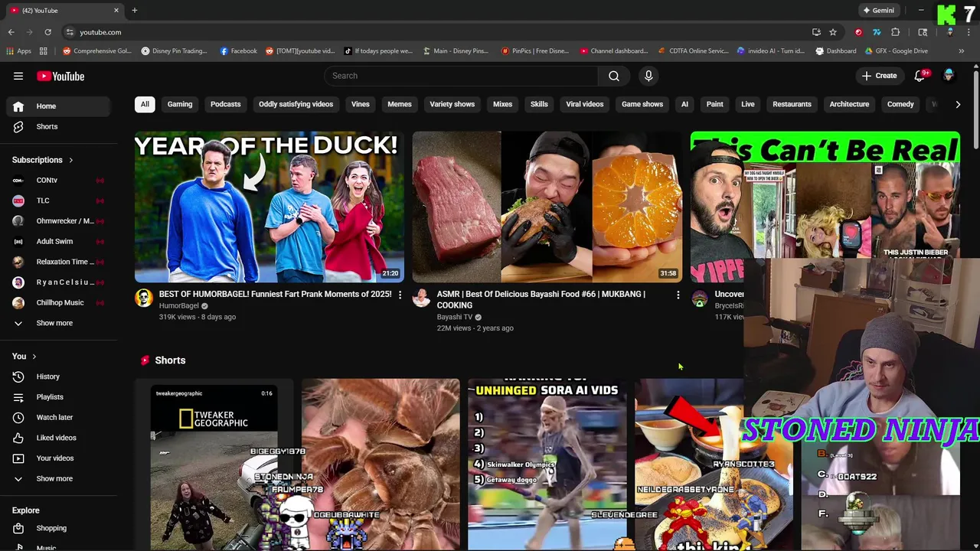Open Tweaker Geographic short
Screen dimensions: 980x551
tap(214, 465)
